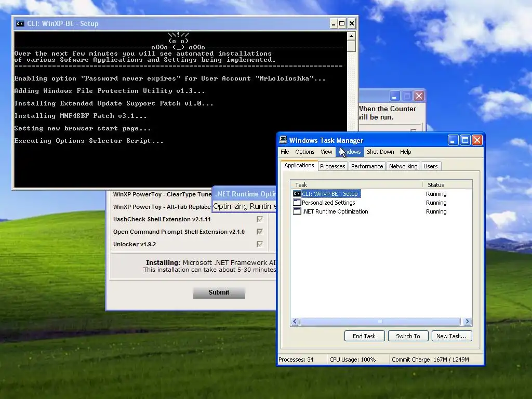Close the Counter dialog window
Viewport: 532px width, 399px height.
click(x=419, y=96)
